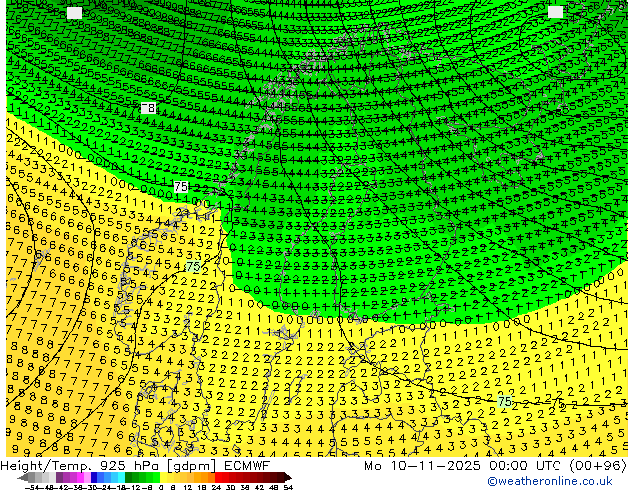Click the 'Height/Temp. 925 hPa [gdpm] ECMWF' title
The height and width of the screenshot is (490, 634).
(x=135, y=466)
